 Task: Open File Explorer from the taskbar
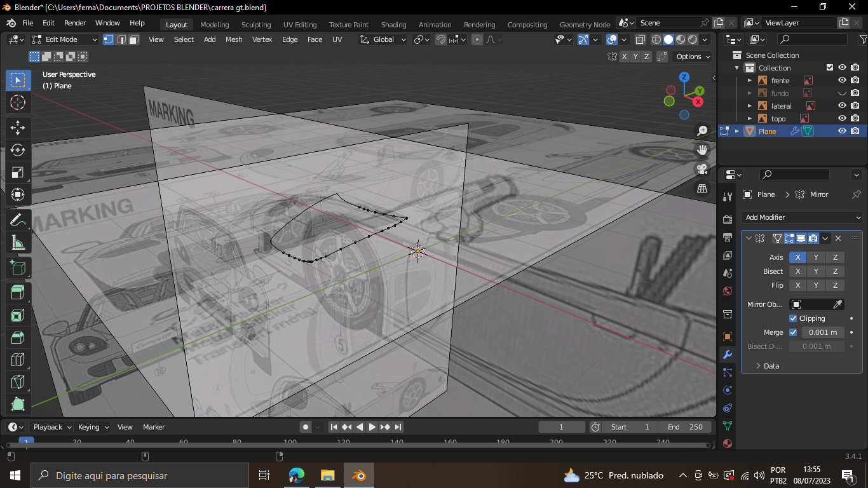[327, 475]
